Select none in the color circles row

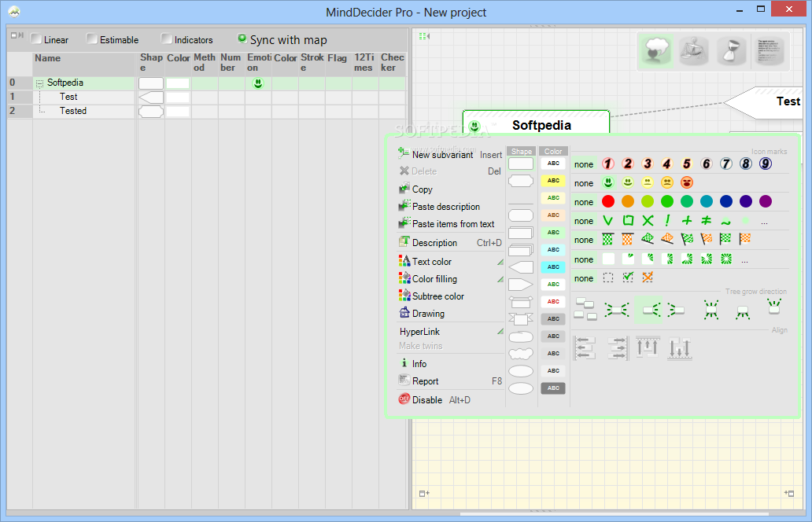584,202
